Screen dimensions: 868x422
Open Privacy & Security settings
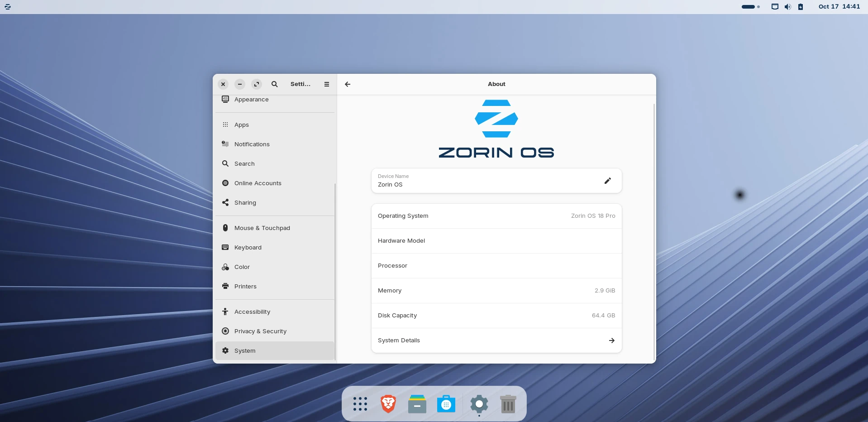point(260,331)
